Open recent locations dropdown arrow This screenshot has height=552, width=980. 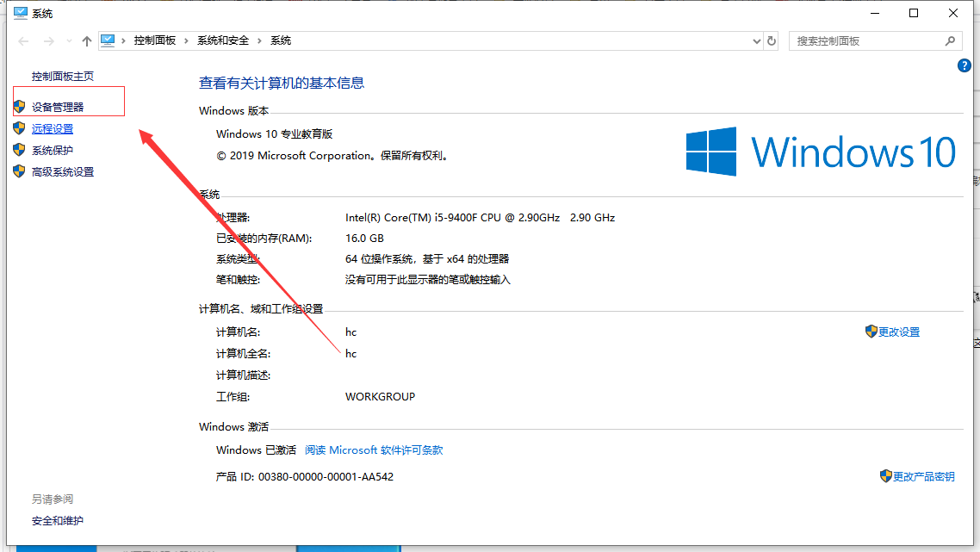click(x=69, y=41)
